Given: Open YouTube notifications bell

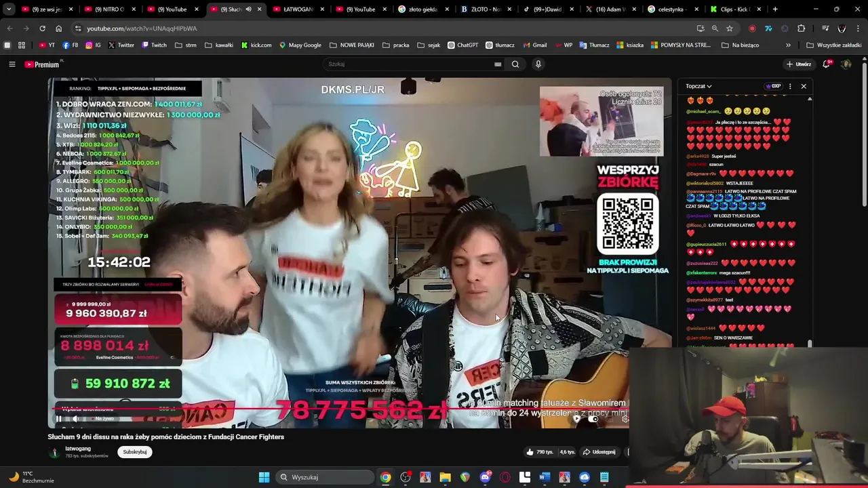Looking at the screenshot, I should point(827,64).
